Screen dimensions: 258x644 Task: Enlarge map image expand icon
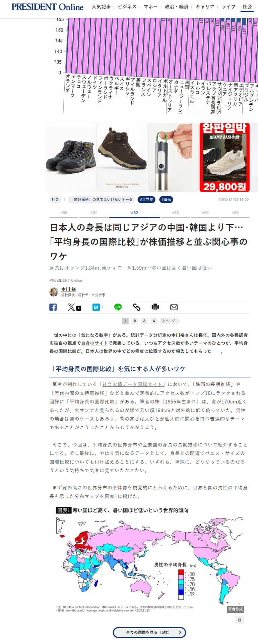tap(239, 620)
